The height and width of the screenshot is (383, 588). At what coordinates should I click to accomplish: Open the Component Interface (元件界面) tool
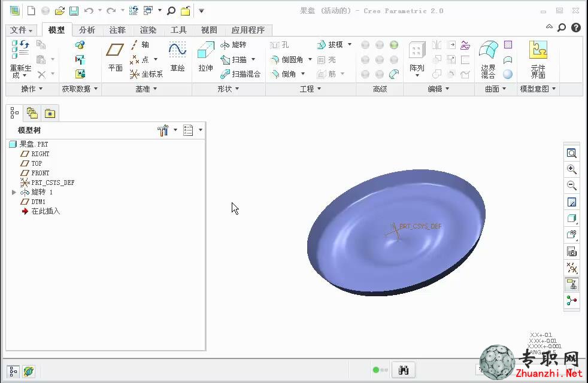[538, 59]
